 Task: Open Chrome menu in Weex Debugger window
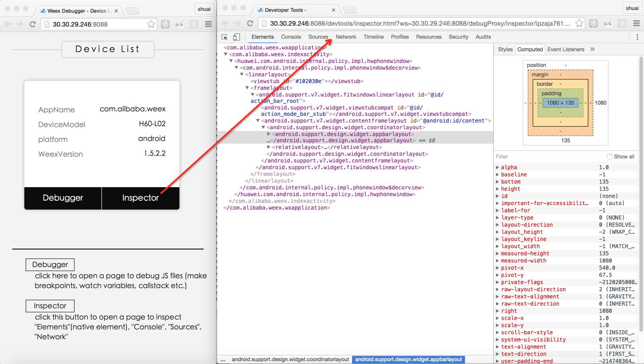click(208, 24)
